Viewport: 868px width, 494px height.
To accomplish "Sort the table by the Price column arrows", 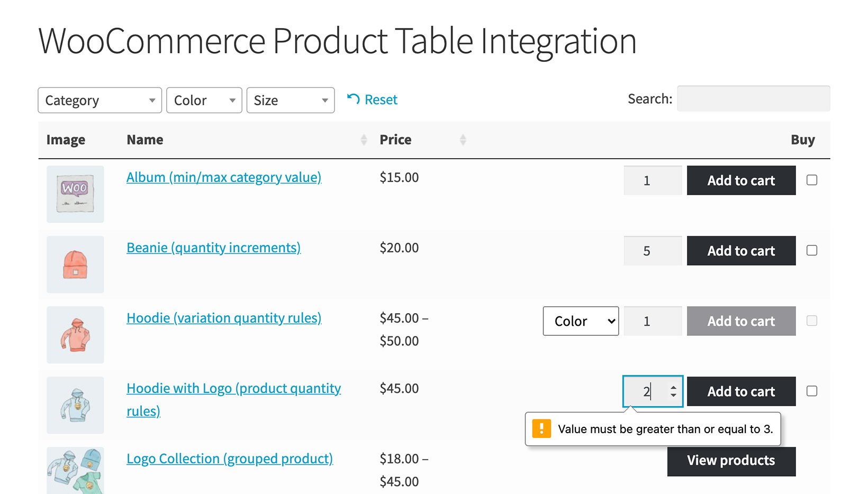I will [x=463, y=139].
